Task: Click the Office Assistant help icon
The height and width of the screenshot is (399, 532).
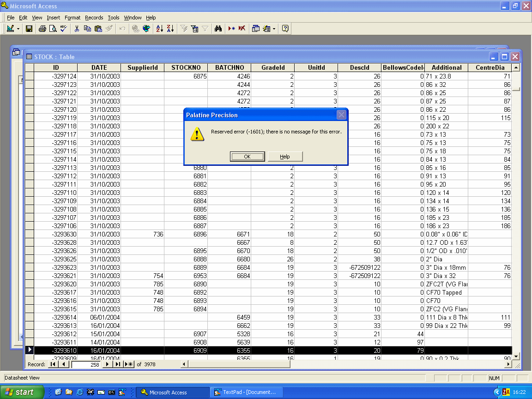Action: coord(285,29)
